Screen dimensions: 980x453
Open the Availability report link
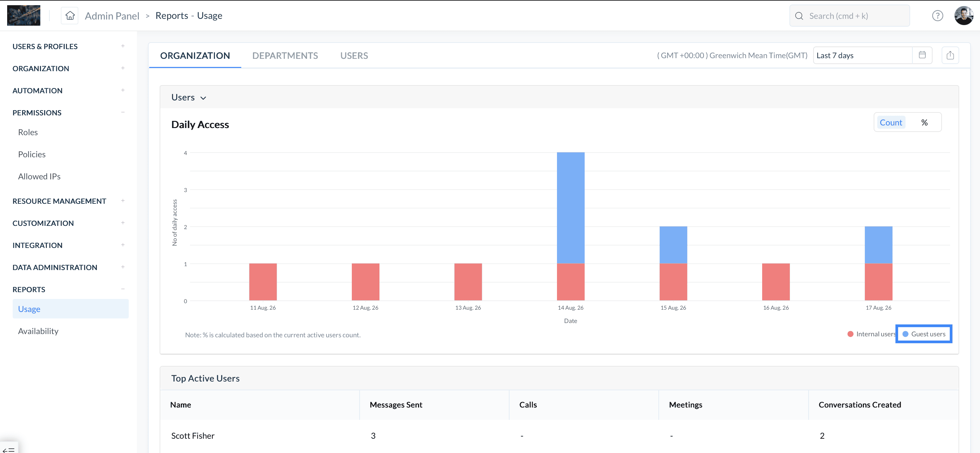click(x=38, y=331)
